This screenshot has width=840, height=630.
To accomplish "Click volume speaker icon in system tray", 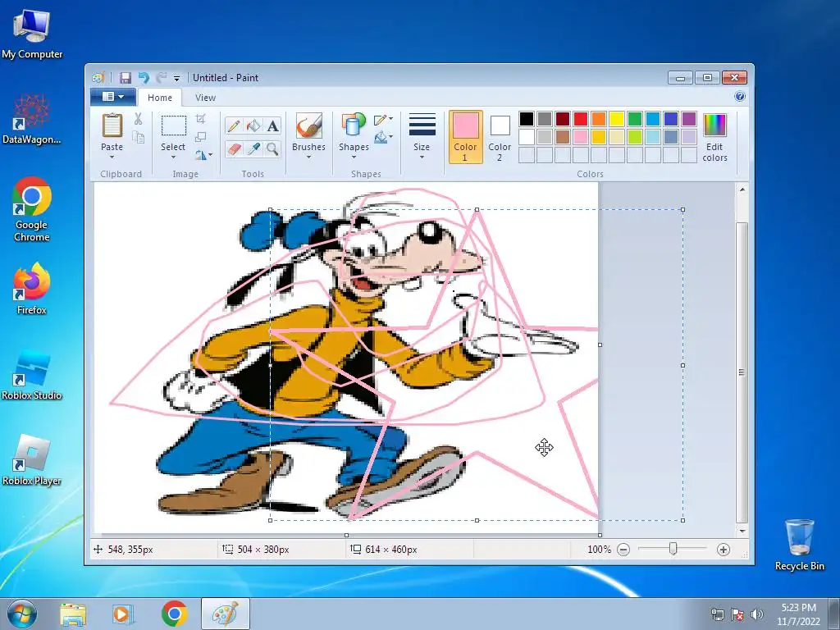I will tap(757, 614).
